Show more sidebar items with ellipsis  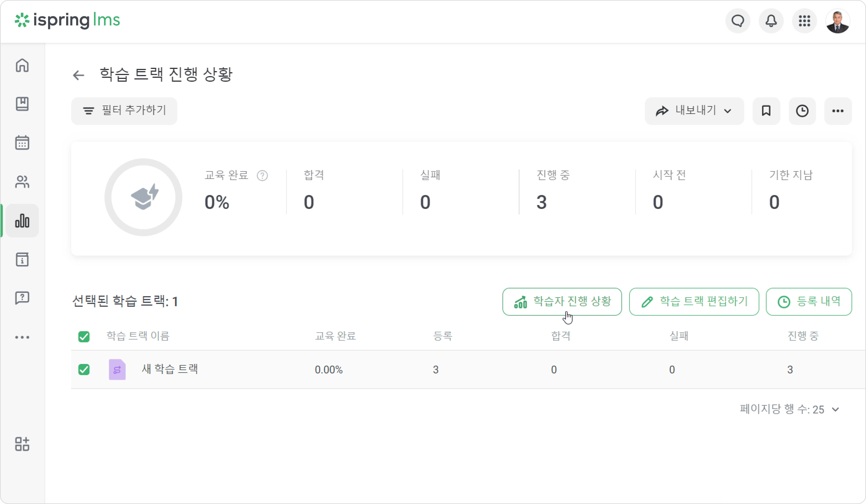[22, 337]
